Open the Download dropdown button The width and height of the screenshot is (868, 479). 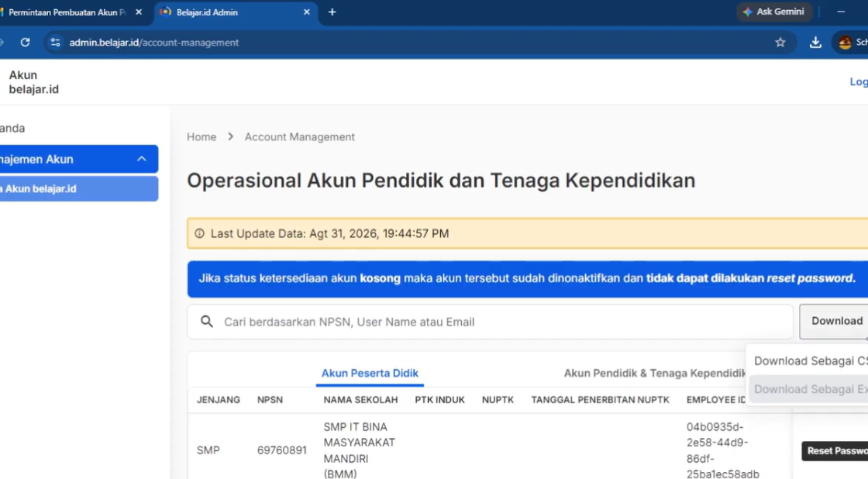point(835,321)
